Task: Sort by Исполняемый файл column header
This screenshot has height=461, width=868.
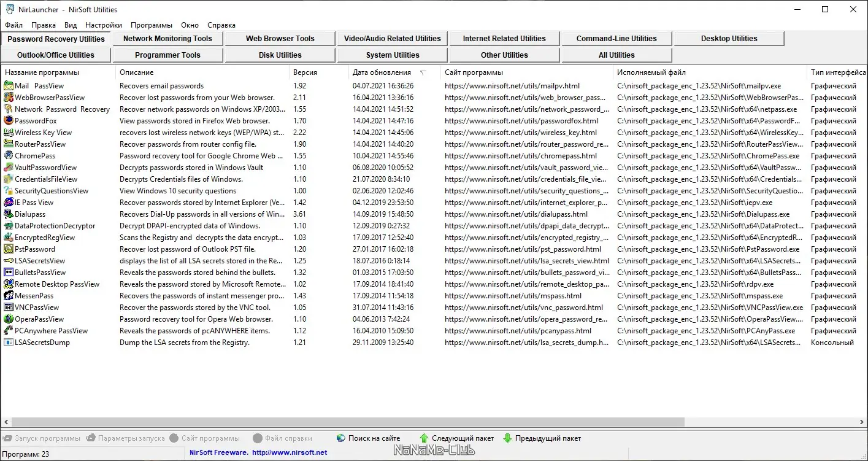Action: (x=710, y=72)
